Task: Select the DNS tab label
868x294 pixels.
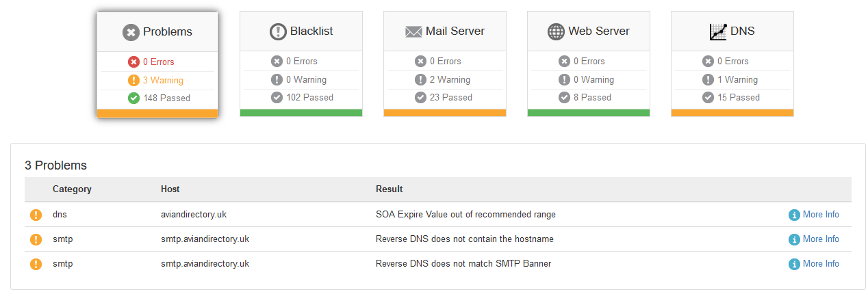Action: coord(743,31)
